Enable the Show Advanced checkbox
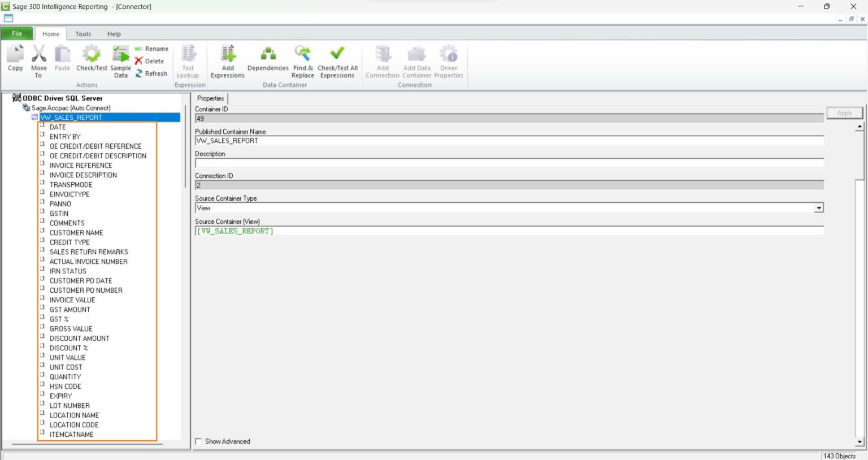This screenshot has width=868, height=460. pyautogui.click(x=198, y=441)
